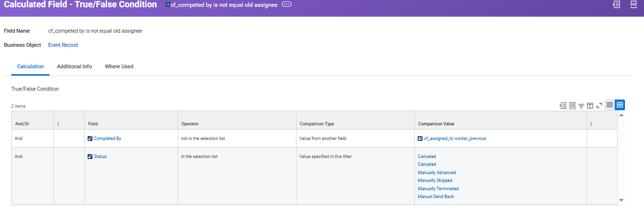Open the Where Used tab
Viewport: 644px width, 219px height.
point(119,66)
